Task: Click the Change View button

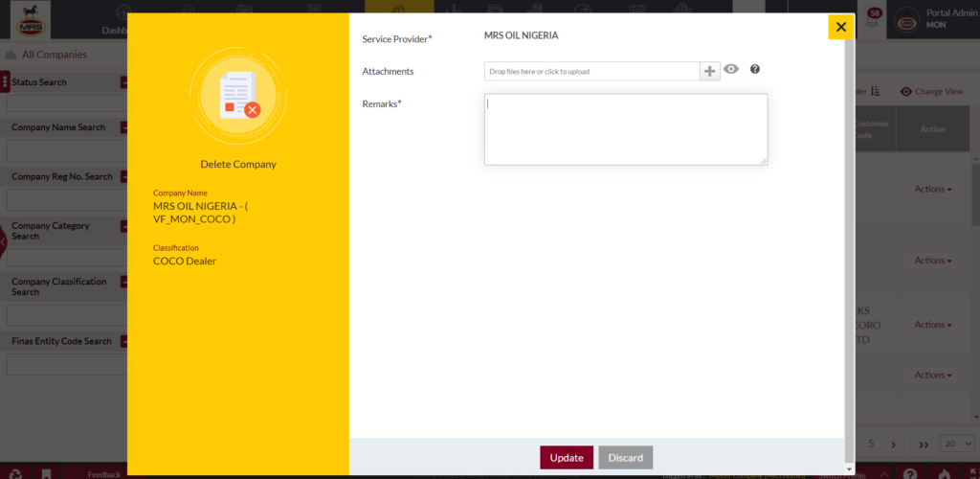Action: tap(932, 91)
